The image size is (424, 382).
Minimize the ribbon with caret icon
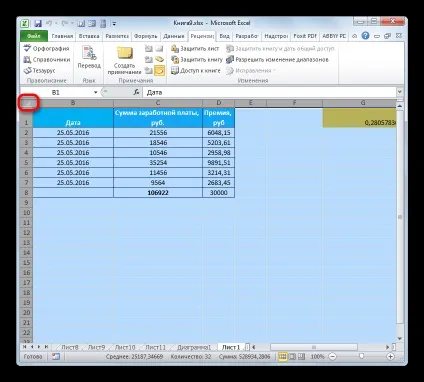355,36
